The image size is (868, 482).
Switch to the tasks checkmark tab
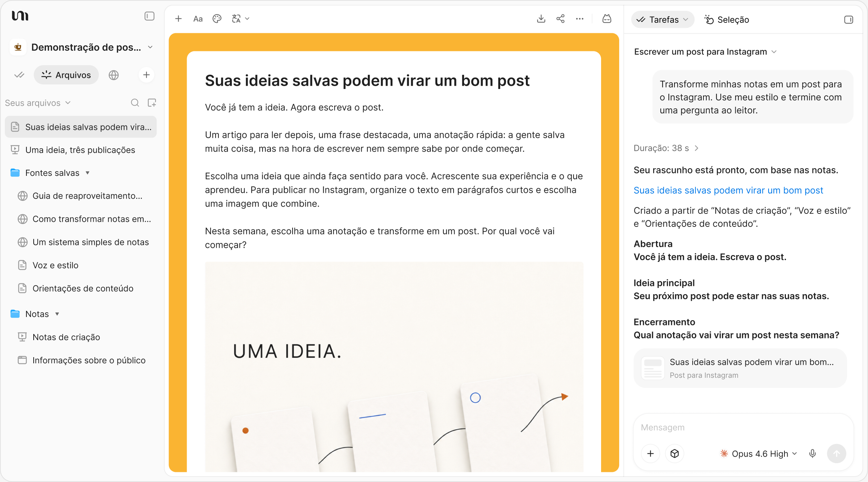click(x=19, y=75)
